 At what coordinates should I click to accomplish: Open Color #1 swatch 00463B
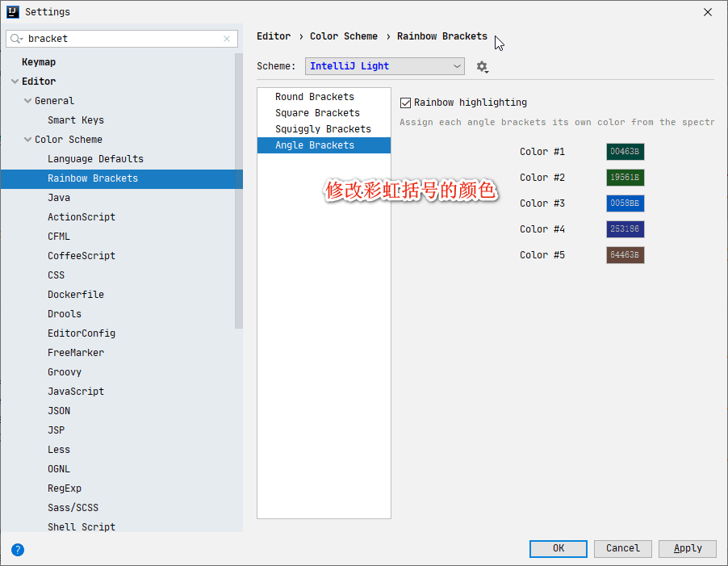(x=625, y=152)
